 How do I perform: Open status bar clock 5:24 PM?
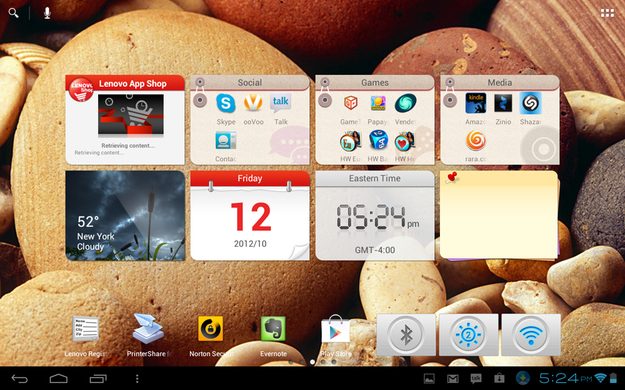click(565, 378)
